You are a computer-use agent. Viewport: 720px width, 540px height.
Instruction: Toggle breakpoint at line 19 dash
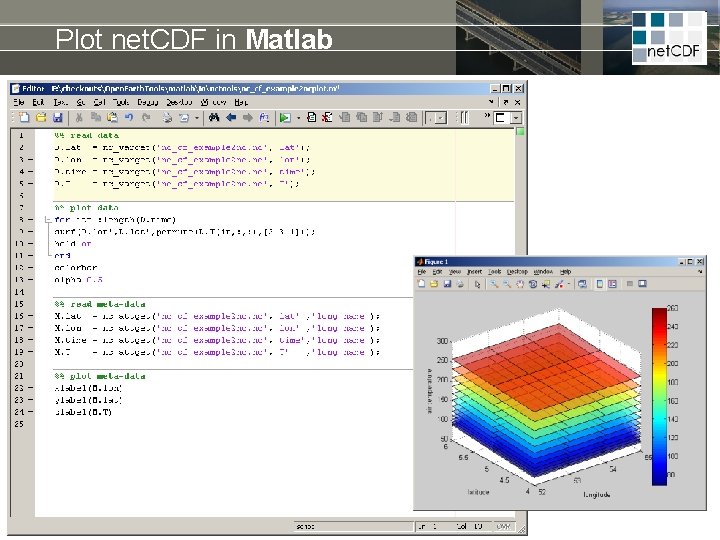point(30,352)
